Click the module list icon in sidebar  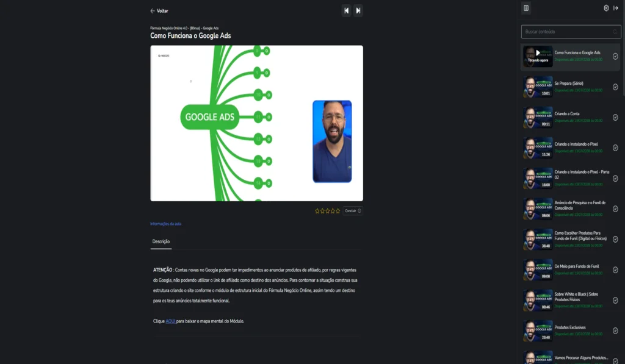526,8
